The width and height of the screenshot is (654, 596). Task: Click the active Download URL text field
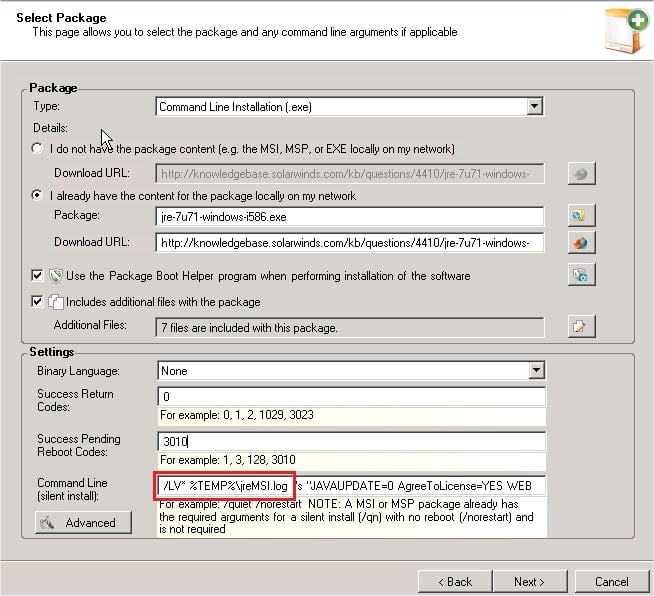(x=350, y=243)
